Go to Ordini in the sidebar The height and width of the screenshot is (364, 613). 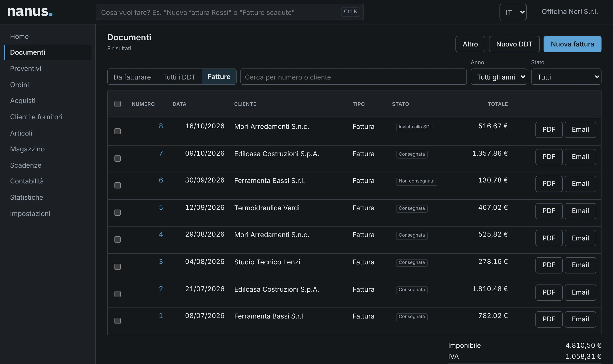click(48, 85)
